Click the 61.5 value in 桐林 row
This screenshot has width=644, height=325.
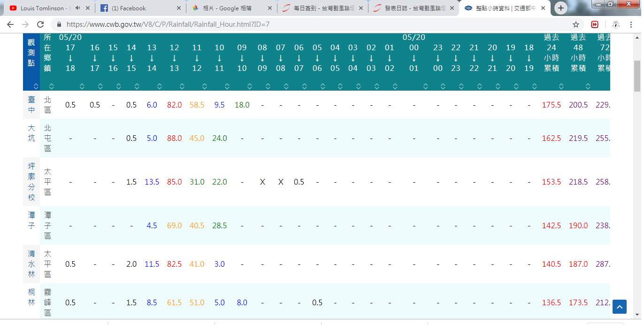pos(174,302)
